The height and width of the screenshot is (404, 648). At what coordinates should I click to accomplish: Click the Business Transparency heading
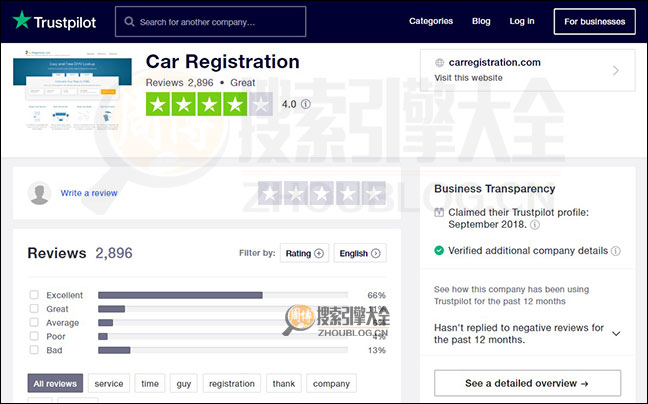coord(494,189)
